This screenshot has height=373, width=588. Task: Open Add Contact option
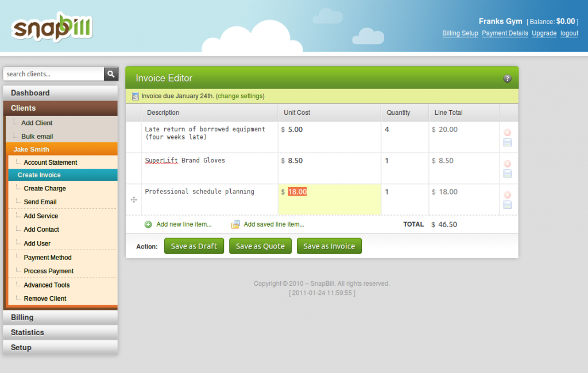[41, 230]
